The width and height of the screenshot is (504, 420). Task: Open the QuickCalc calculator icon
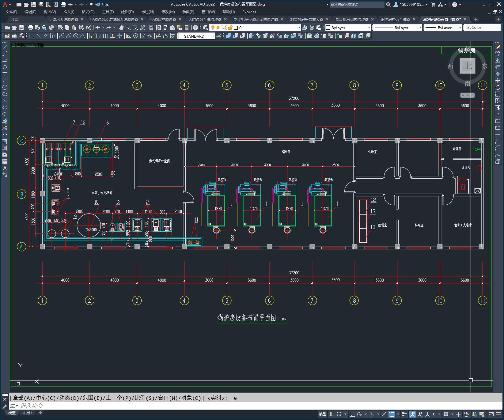pyautogui.click(x=186, y=28)
